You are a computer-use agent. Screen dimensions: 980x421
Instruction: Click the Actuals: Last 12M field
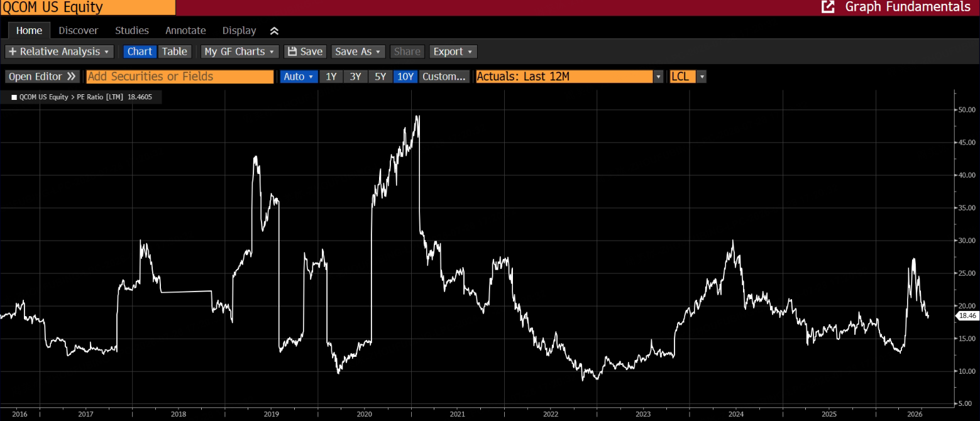coord(564,77)
